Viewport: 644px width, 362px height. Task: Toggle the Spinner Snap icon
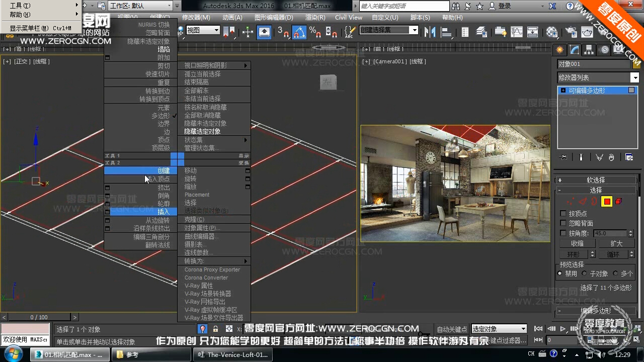[x=331, y=32]
